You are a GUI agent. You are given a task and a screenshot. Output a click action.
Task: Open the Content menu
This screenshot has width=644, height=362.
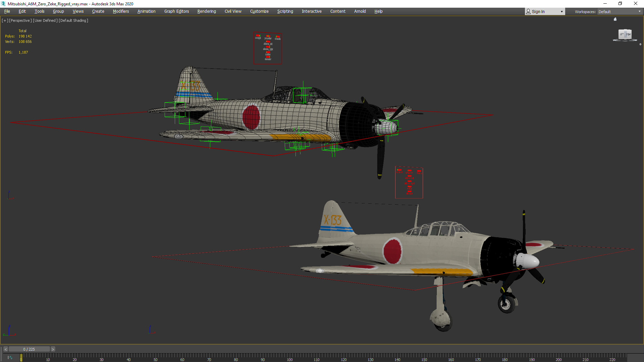[338, 11]
